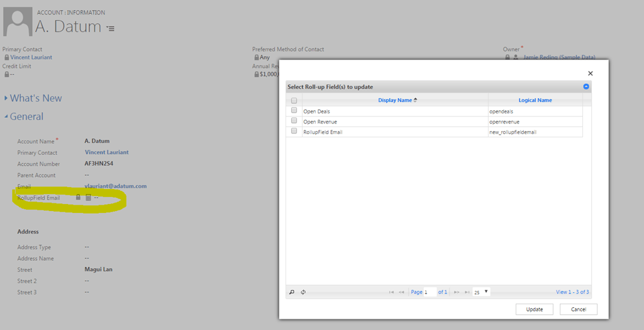This screenshot has height=330, width=644.
Task: Click the vlauriant@adatum.com email link
Action: [x=116, y=186]
